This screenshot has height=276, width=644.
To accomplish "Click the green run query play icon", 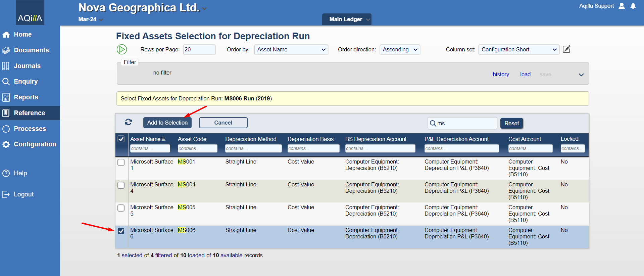I will point(121,49).
